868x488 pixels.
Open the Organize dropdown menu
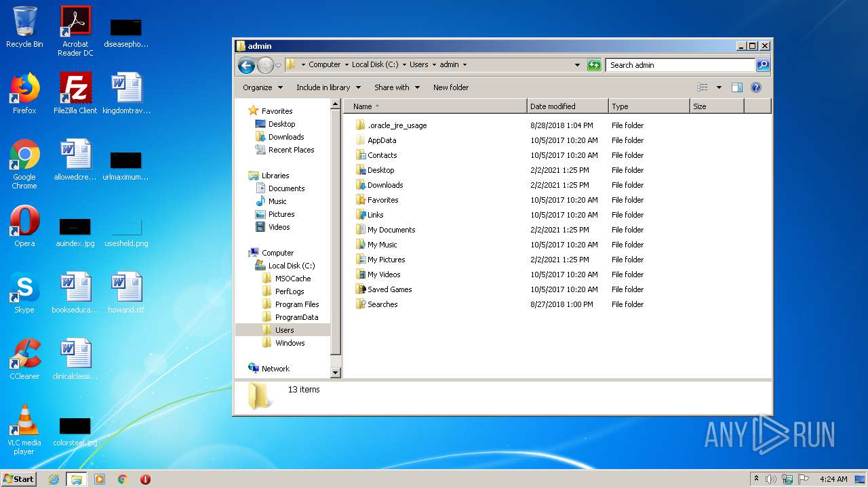tap(262, 87)
